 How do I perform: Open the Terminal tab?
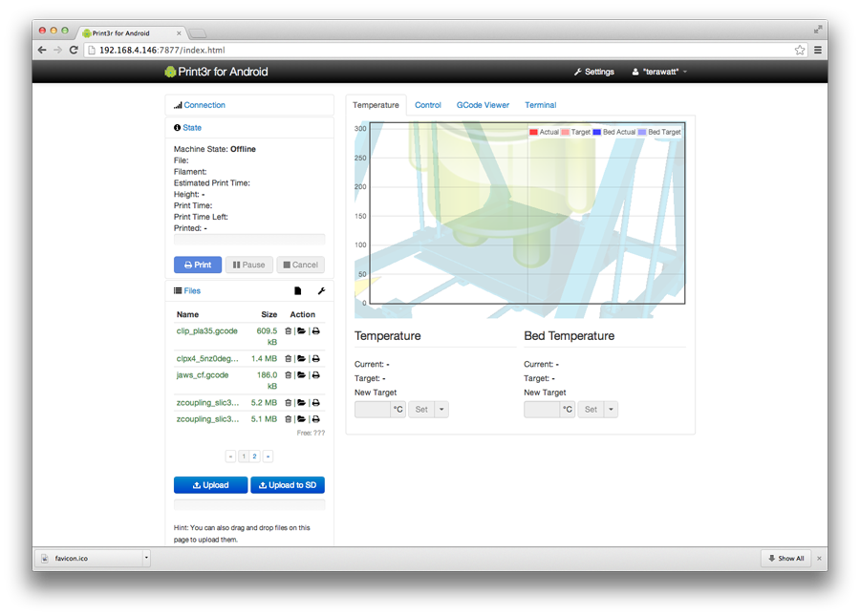click(540, 105)
